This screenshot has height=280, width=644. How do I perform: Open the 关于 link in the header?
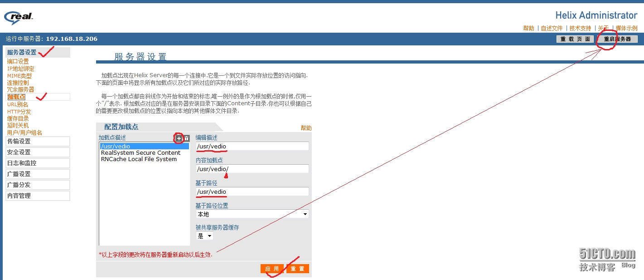[x=603, y=28]
